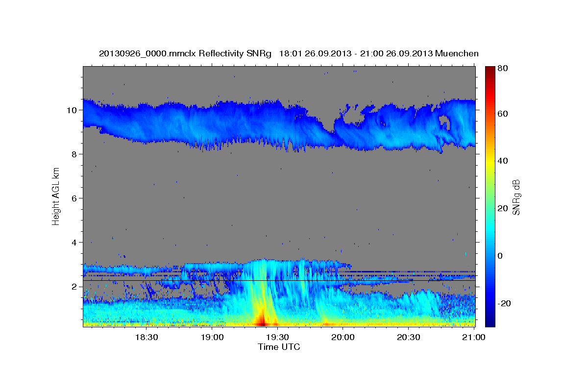Click the colorbar value 60
The height and width of the screenshot is (392, 588).
[502, 114]
